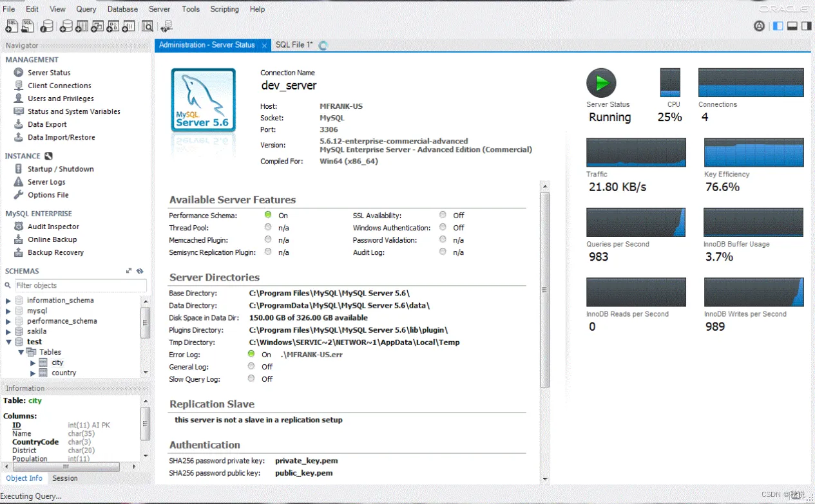Expand the country table node
Screen dimensions: 815x504
coord(33,373)
